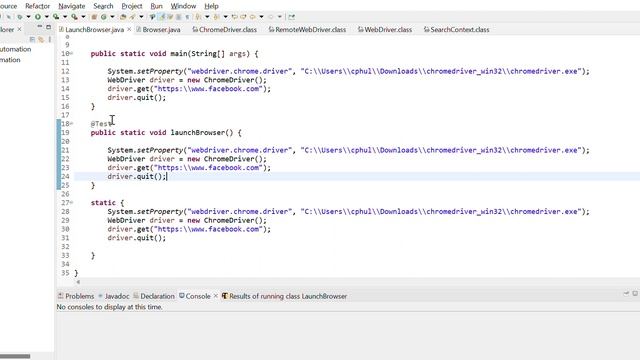The width and height of the screenshot is (640, 360).
Task: Open the Debug button dropdown arrow
Action: coord(29,17)
